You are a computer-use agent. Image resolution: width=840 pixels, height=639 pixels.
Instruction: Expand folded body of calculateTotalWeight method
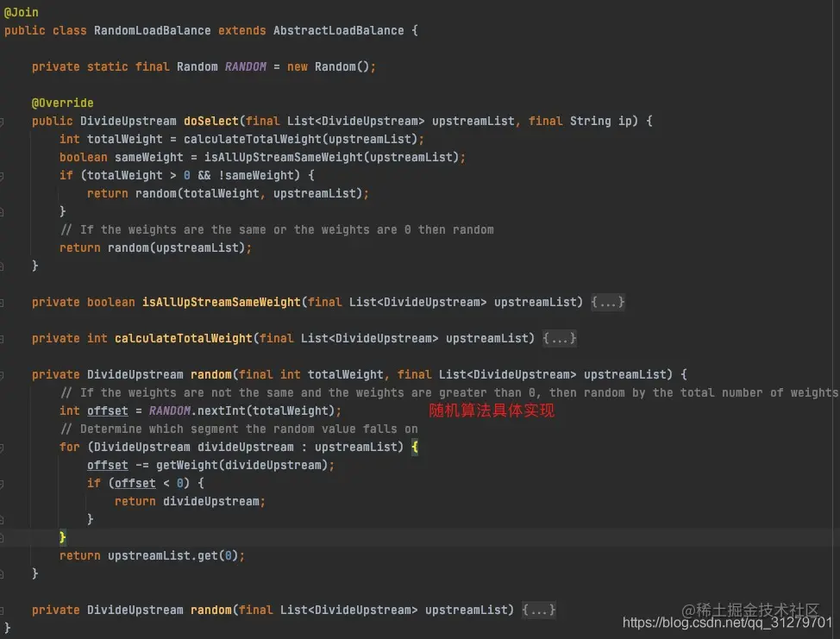point(560,339)
